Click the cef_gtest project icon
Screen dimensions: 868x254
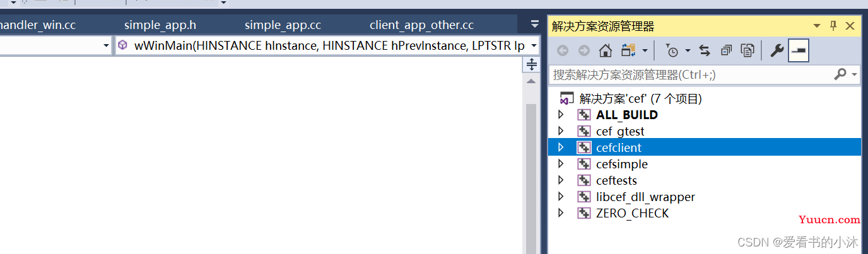(584, 131)
